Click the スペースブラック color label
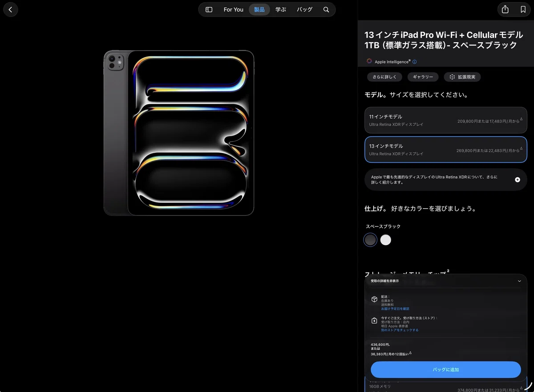 383,226
